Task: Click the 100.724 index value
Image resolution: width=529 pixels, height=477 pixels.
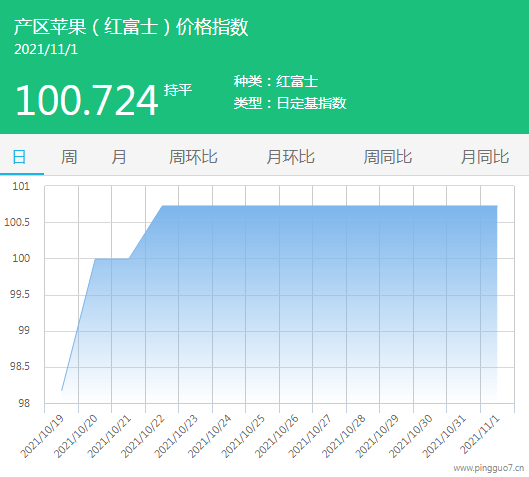Action: click(87, 101)
